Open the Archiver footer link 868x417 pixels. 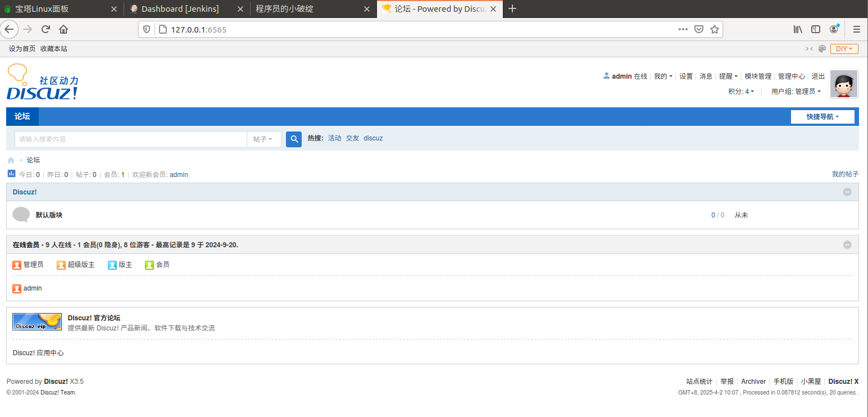[753, 382]
